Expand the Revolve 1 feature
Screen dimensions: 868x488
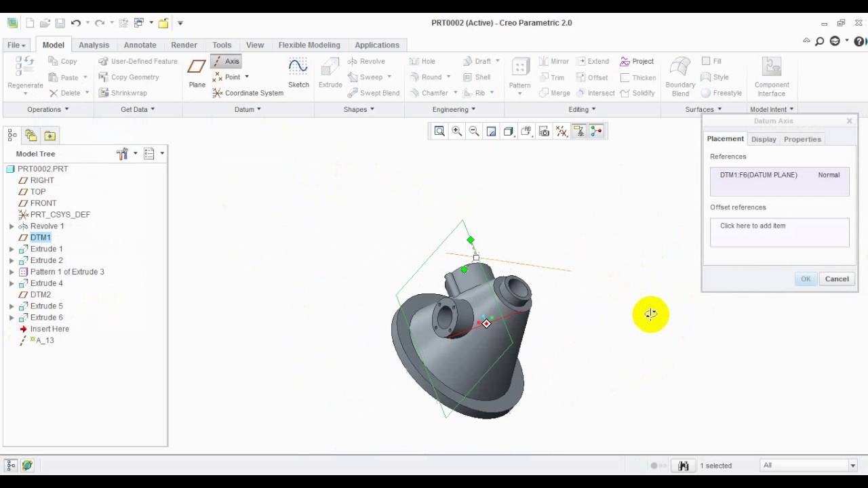click(x=12, y=226)
